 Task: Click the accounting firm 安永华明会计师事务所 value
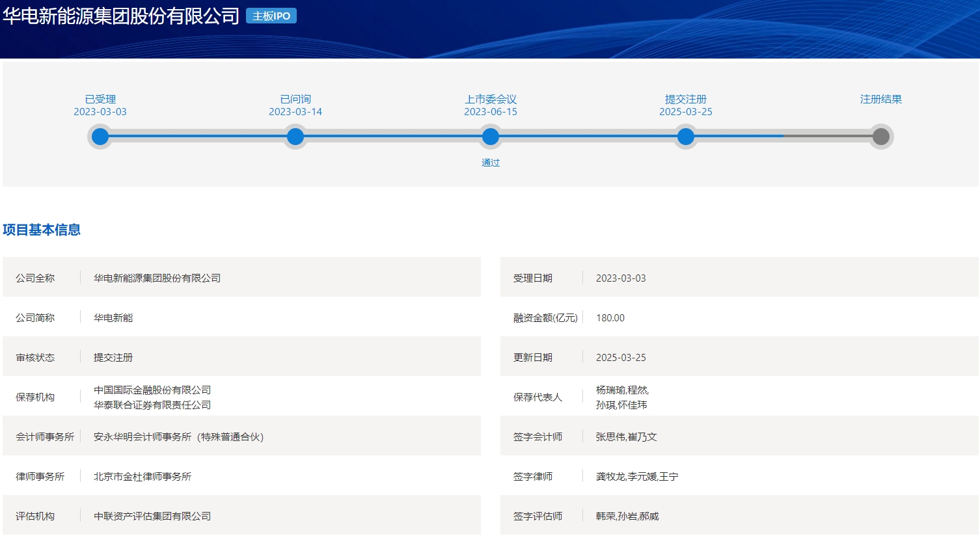click(178, 436)
